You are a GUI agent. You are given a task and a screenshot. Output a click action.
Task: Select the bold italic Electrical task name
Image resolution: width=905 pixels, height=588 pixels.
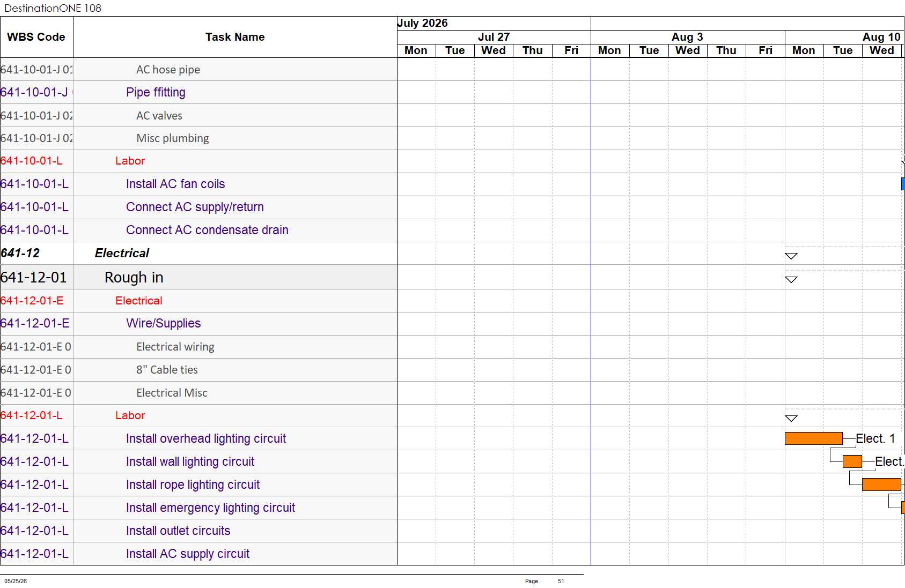click(122, 253)
